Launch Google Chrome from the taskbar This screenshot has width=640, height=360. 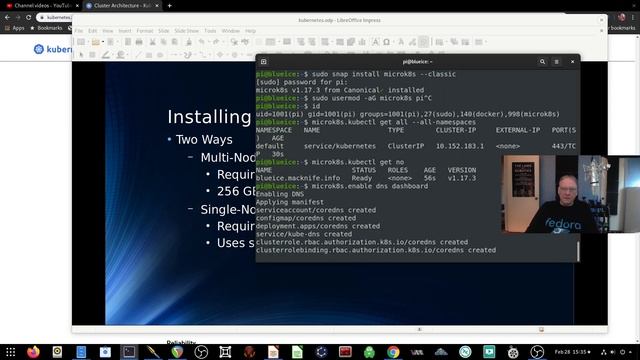pyautogui.click(x=393, y=352)
